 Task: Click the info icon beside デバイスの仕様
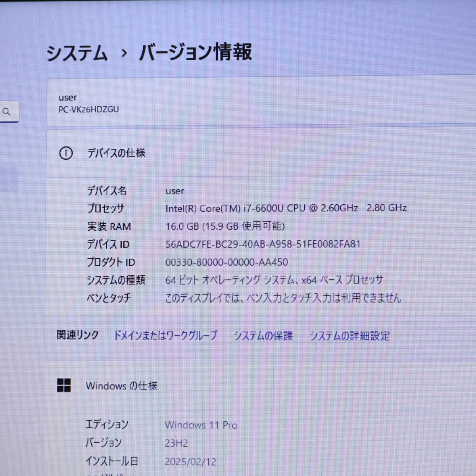click(66, 153)
